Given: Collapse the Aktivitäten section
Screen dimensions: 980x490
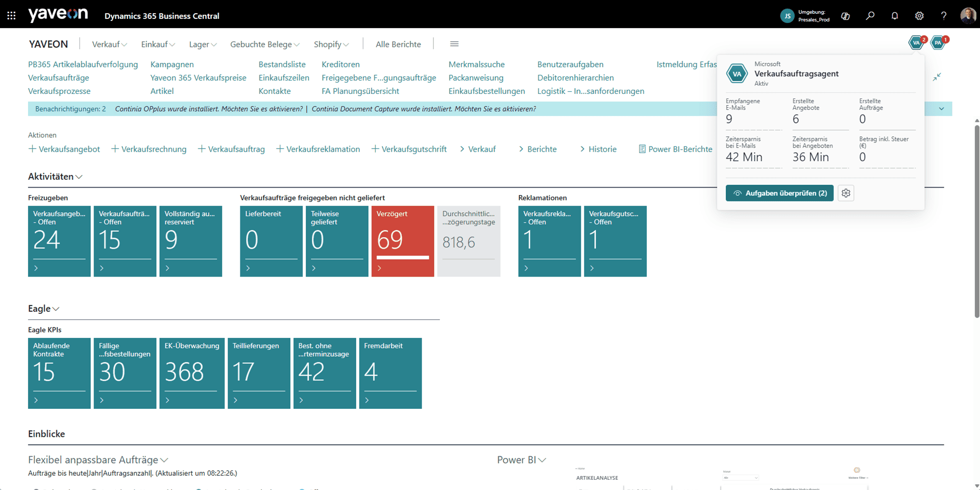Looking at the screenshot, I should tap(55, 177).
